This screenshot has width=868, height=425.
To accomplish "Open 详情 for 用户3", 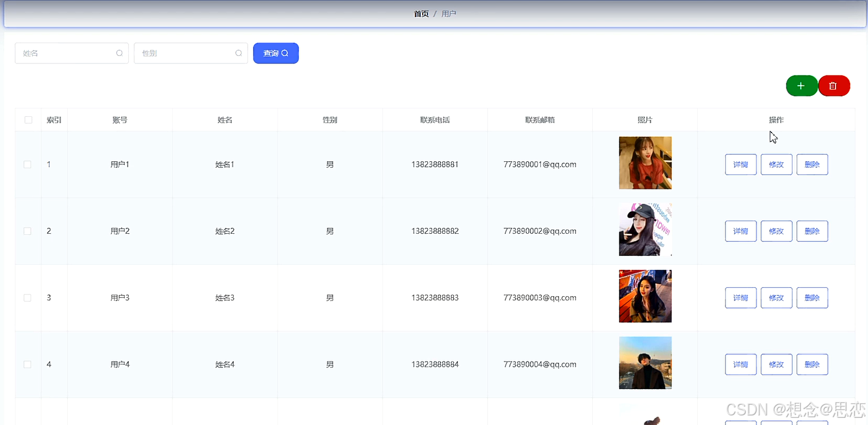I will [741, 297].
